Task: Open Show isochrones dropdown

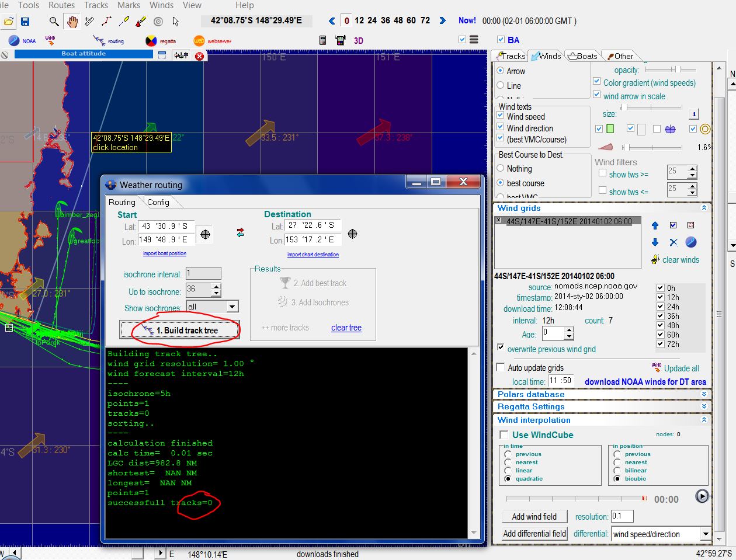Action: [x=232, y=307]
